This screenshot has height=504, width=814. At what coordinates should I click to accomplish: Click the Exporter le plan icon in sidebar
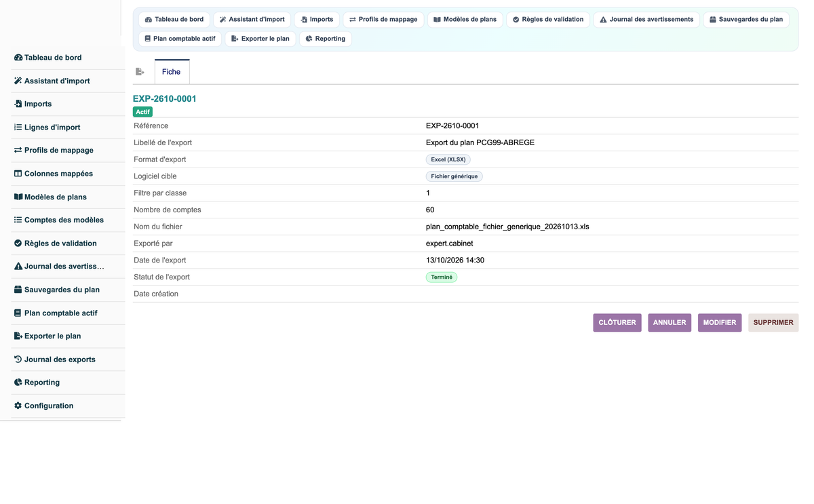pyautogui.click(x=18, y=336)
